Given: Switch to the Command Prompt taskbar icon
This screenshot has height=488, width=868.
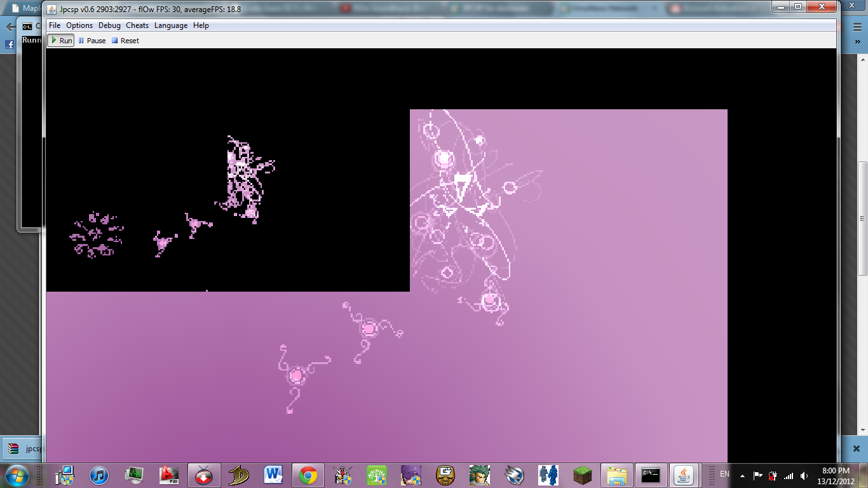Looking at the screenshot, I should tap(650, 475).
